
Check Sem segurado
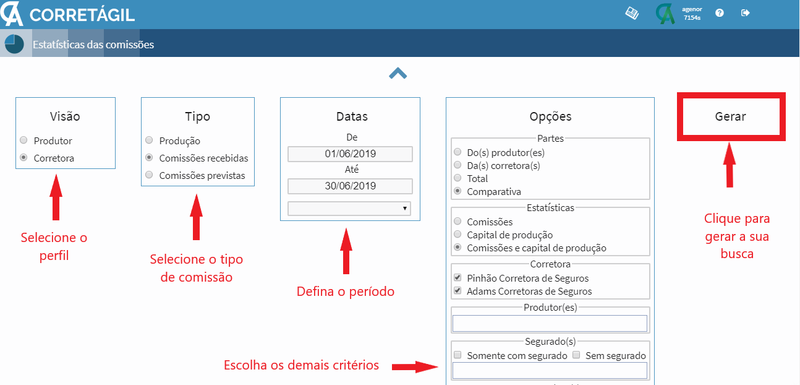point(577,355)
